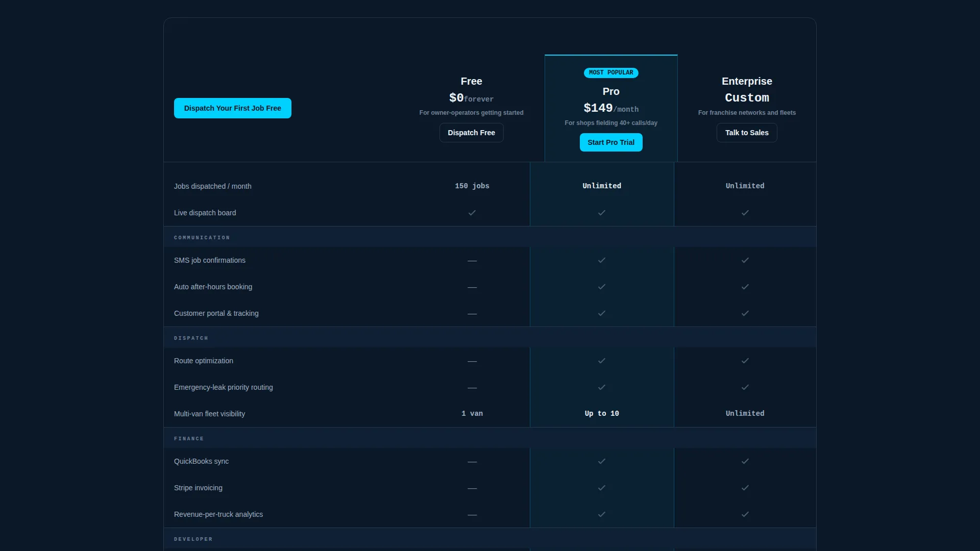Viewport: 980px width, 551px height.
Task: Click the 'Multi-van fleet visibility' row label
Action: coord(209,414)
